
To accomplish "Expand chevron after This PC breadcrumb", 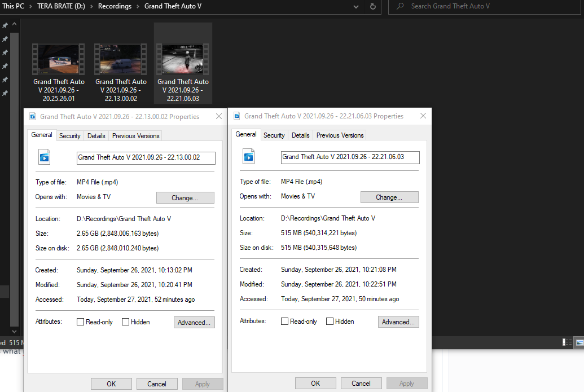I will click(x=30, y=6).
